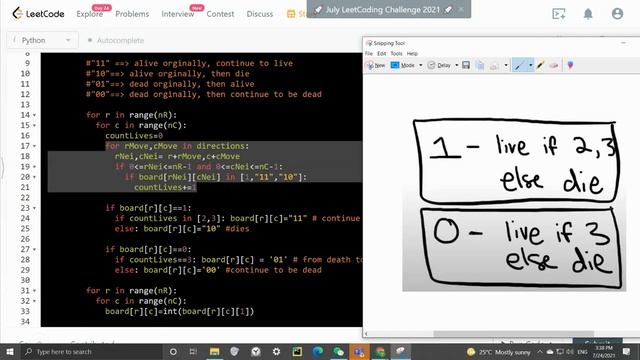Collapse code fold arrow at line 27
Screen dimensions: 640x360
coord(34,249)
